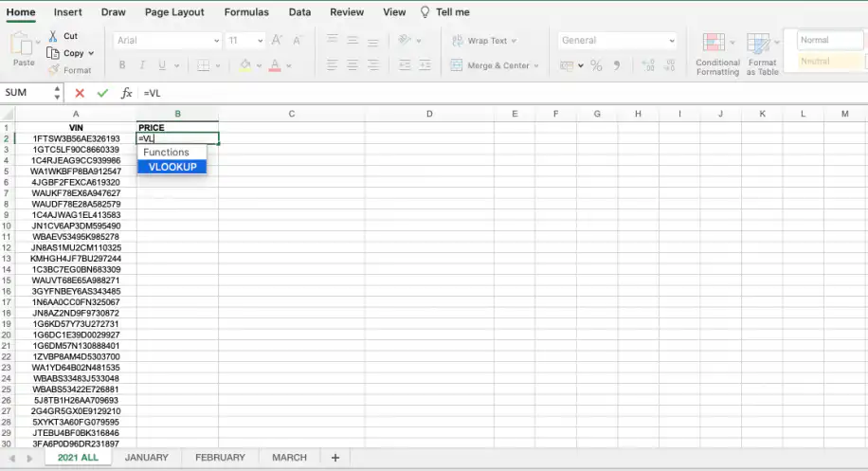Cancel the formula with the red X
The image size is (868, 471).
click(80, 93)
